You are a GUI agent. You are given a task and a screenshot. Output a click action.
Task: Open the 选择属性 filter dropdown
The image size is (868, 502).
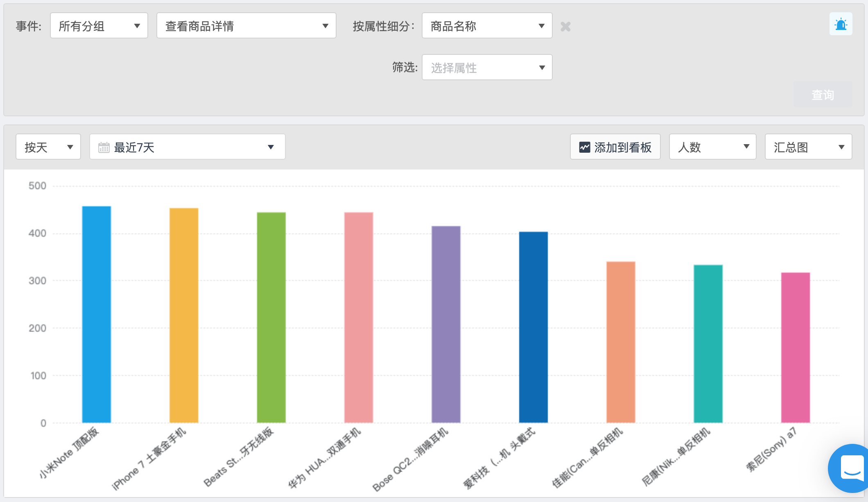click(487, 67)
